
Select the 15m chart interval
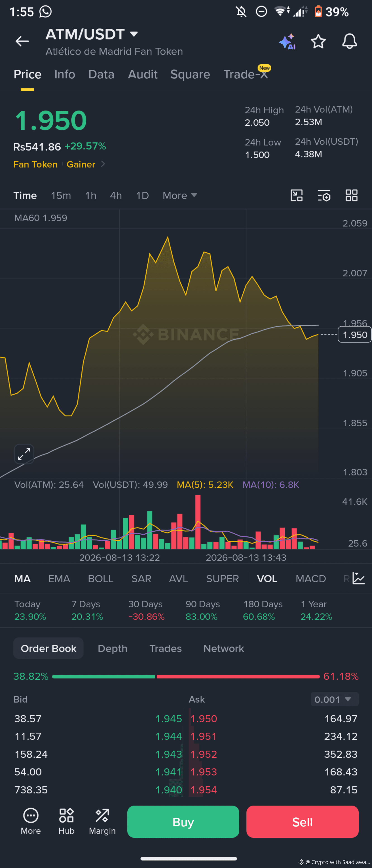(61, 196)
